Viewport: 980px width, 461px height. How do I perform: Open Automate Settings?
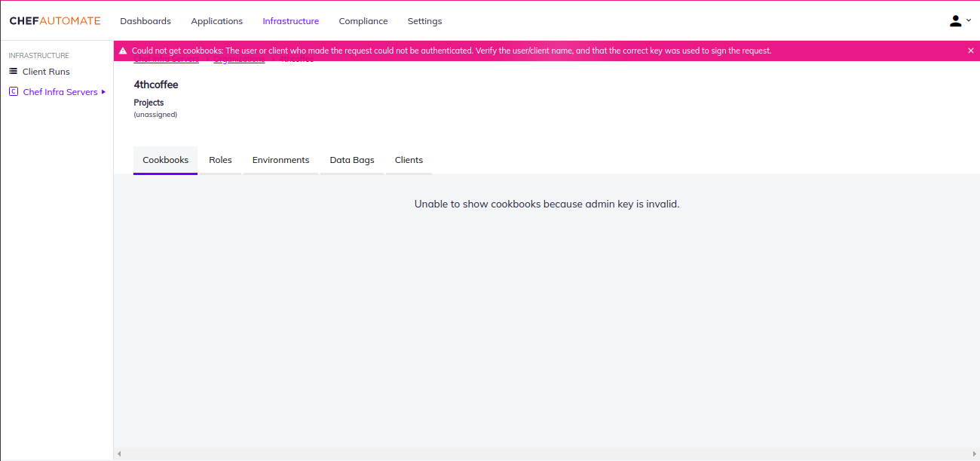click(x=424, y=20)
